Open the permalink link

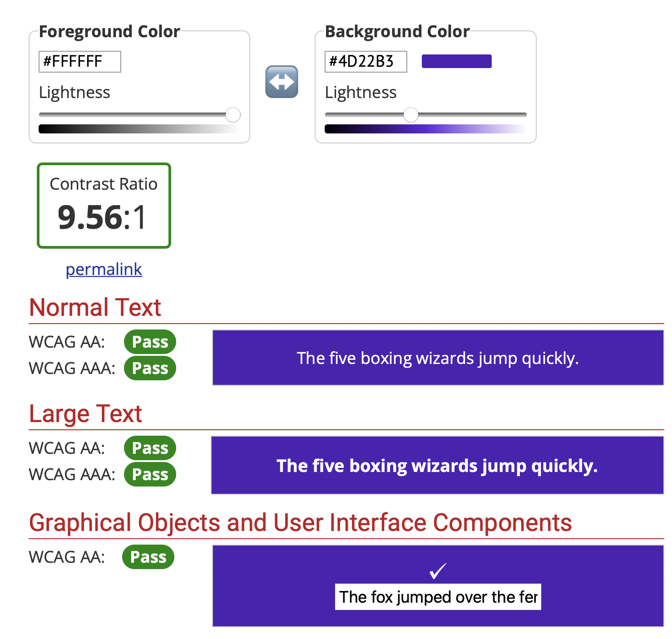pos(104,270)
